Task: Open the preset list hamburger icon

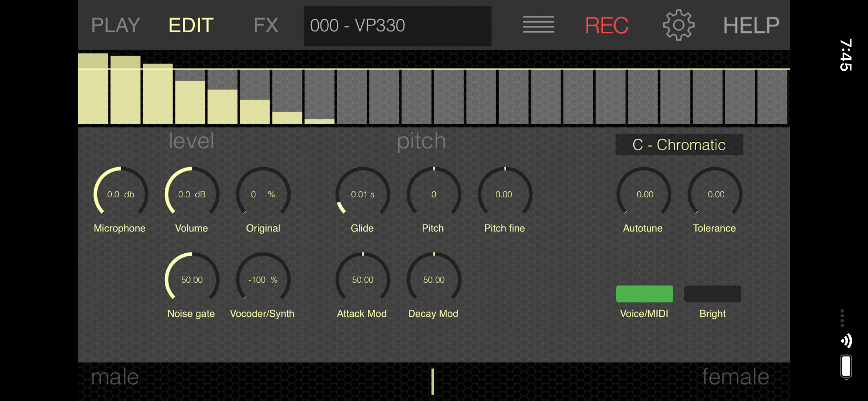Action: pyautogui.click(x=538, y=25)
